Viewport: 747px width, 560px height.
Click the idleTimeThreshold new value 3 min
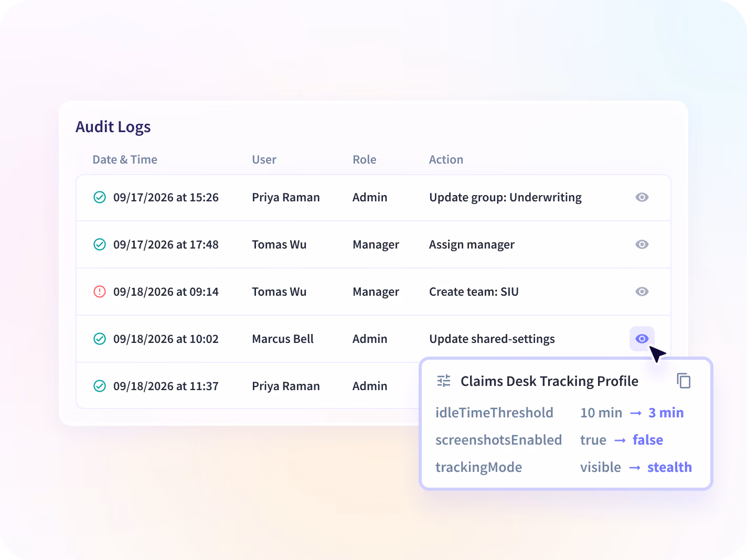pos(666,413)
